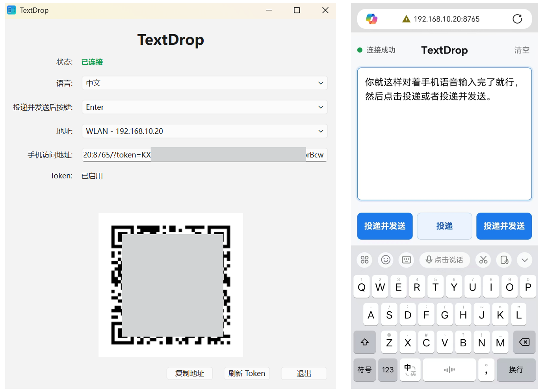Tap 清空 to clear the phone text
The height and width of the screenshot is (392, 546).
point(522,50)
